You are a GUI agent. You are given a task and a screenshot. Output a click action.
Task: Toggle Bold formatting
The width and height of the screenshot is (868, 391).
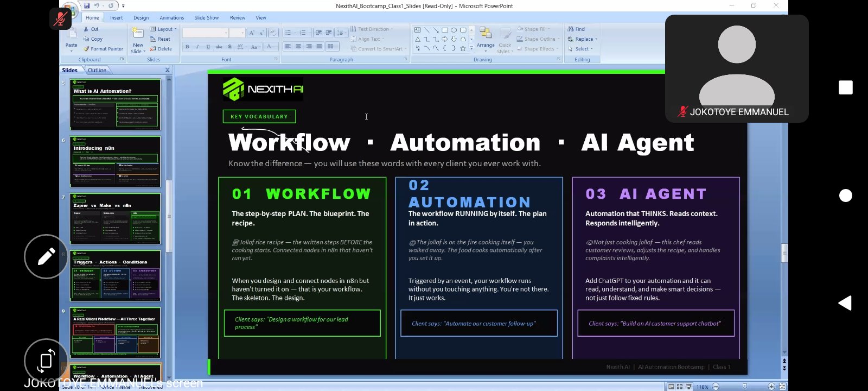click(187, 47)
